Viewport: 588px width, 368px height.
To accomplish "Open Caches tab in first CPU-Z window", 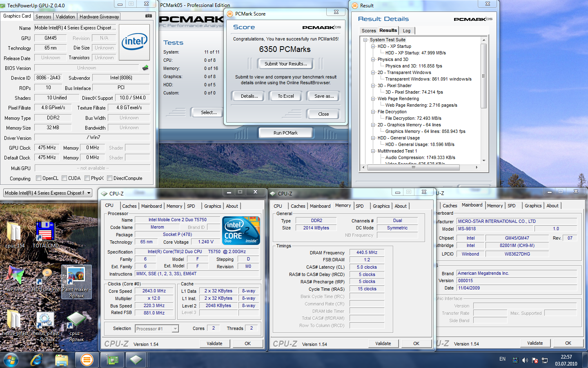I will click(129, 206).
